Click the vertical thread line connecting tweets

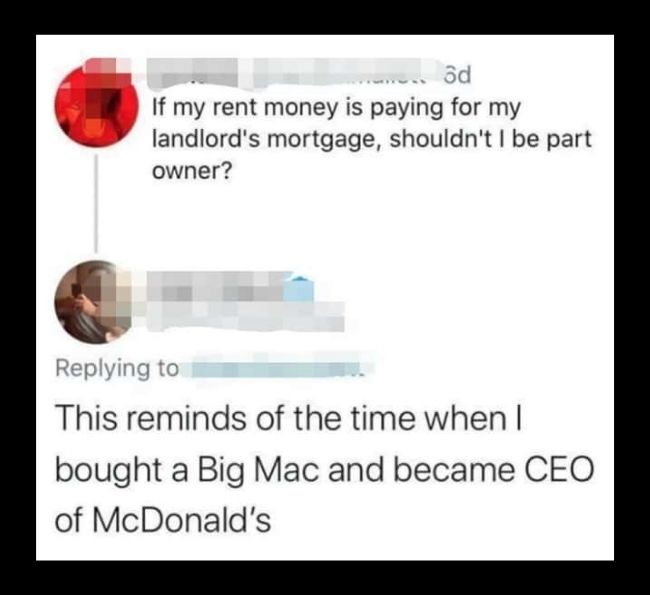(96, 203)
